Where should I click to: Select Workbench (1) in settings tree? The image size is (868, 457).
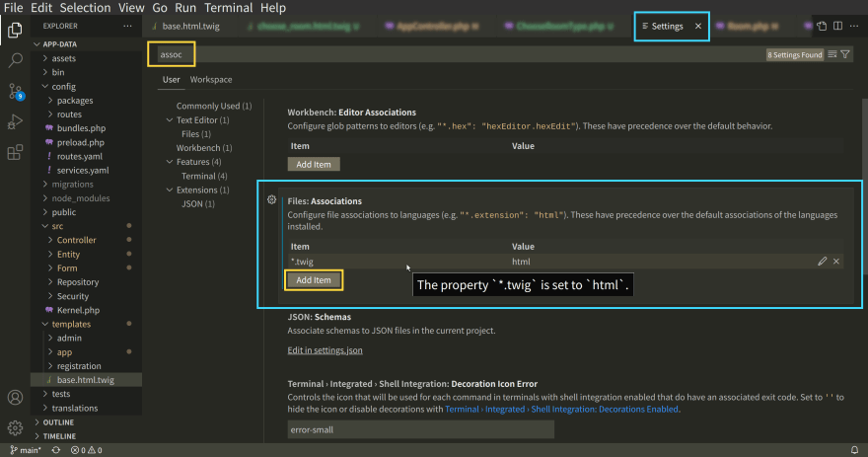point(204,148)
